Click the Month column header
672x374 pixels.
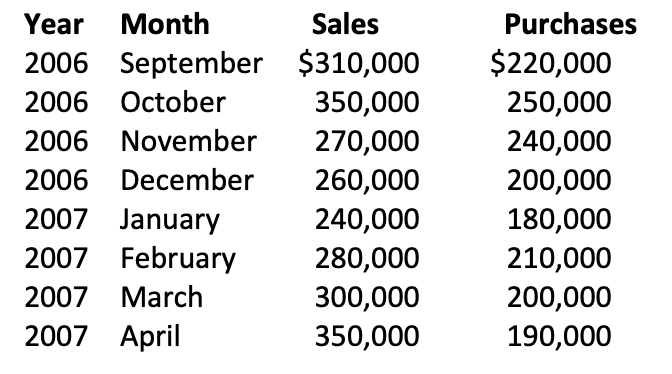(x=165, y=24)
